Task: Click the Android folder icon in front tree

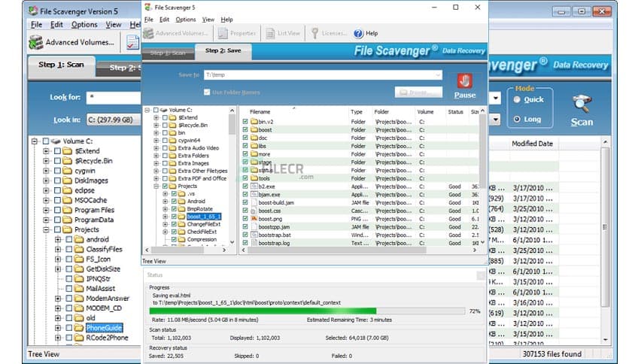Action: pyautogui.click(x=182, y=202)
